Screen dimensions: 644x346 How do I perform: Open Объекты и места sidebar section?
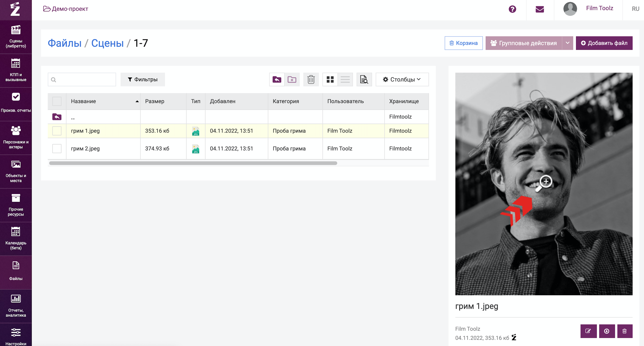coord(16,172)
